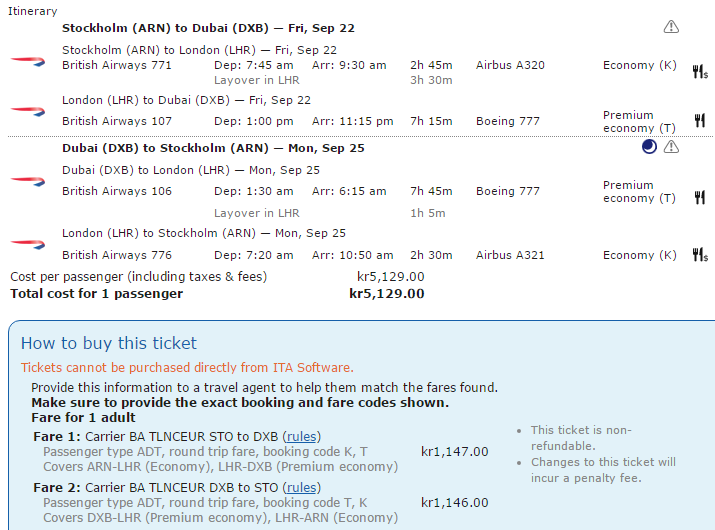
Task: Click meal icon for British Airways 106
Action: point(700,197)
